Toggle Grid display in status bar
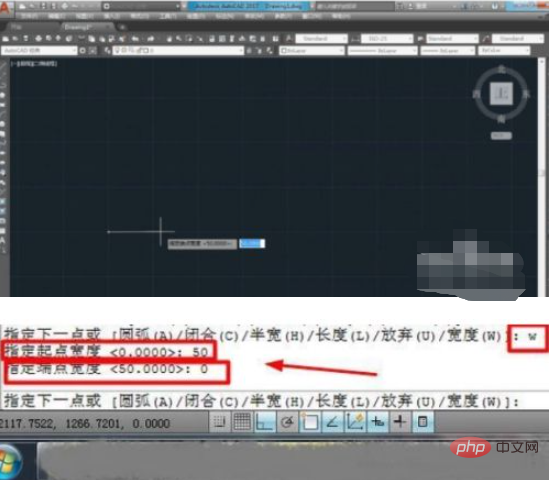 coord(242,422)
